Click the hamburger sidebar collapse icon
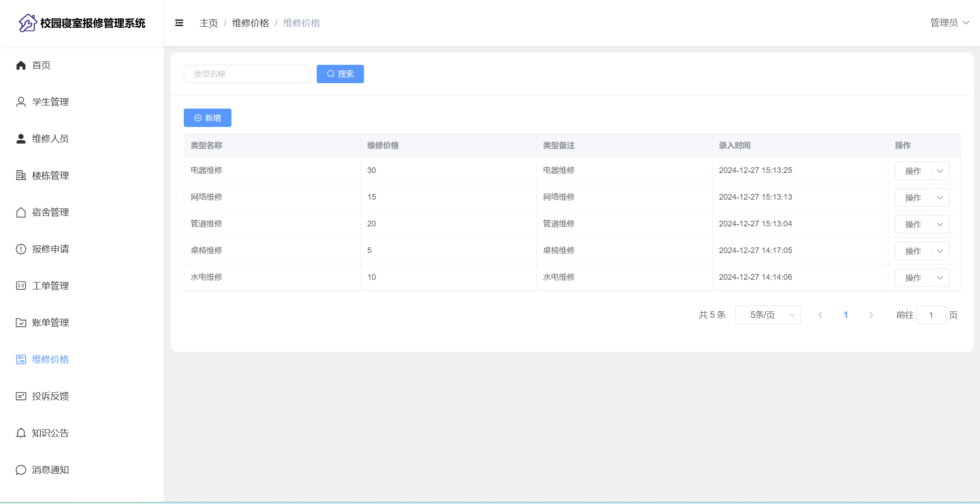This screenshot has height=504, width=980. tap(179, 23)
